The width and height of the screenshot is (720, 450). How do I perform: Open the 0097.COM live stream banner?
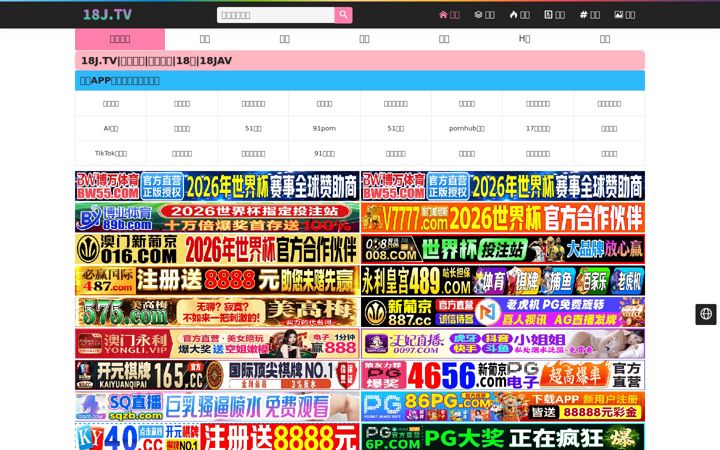click(x=503, y=343)
